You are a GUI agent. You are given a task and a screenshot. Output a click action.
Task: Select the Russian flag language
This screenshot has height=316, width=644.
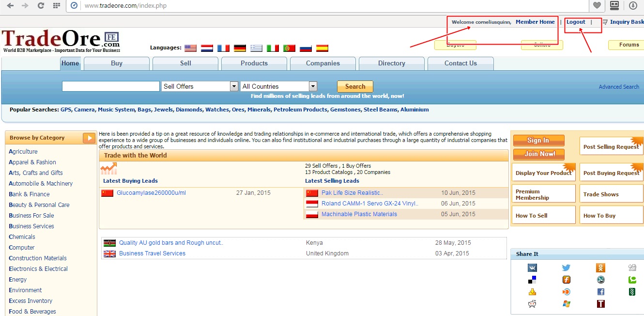click(x=306, y=48)
